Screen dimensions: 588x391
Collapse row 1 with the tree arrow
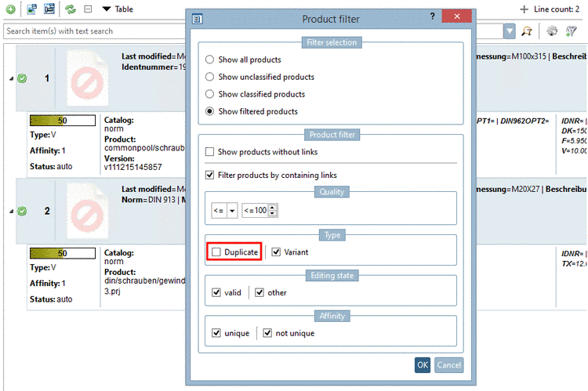point(11,78)
